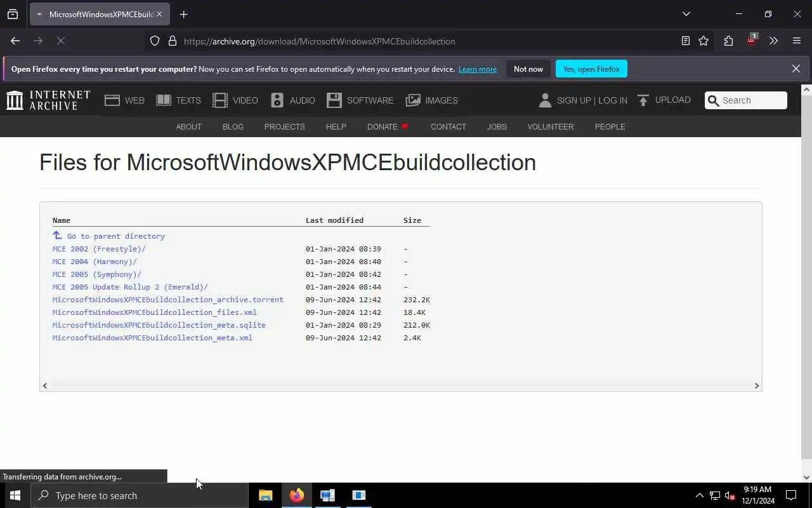Open the BLOG link

click(x=233, y=126)
